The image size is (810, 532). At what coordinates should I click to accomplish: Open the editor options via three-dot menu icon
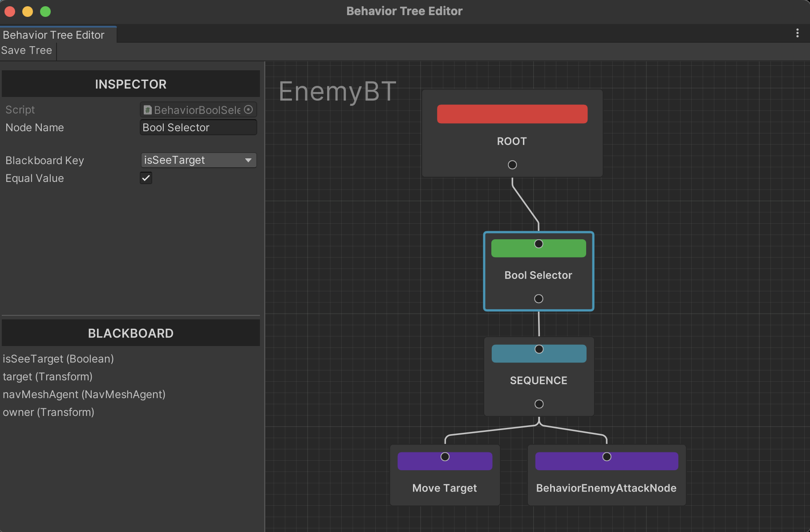point(797,32)
